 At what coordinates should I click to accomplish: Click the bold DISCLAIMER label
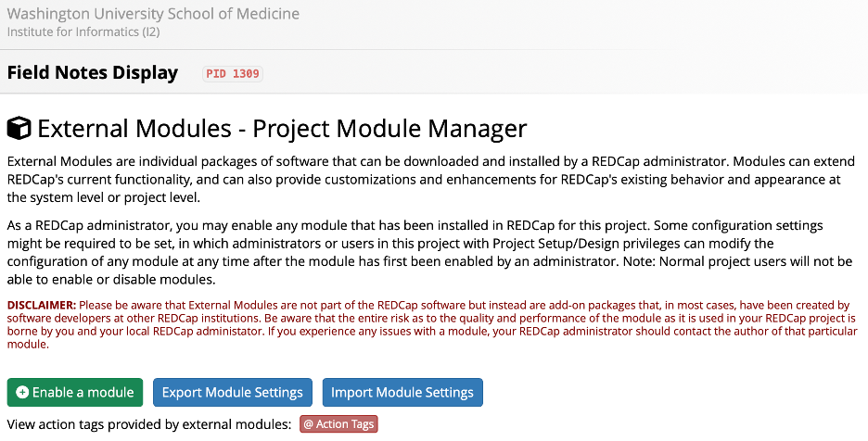(42, 305)
